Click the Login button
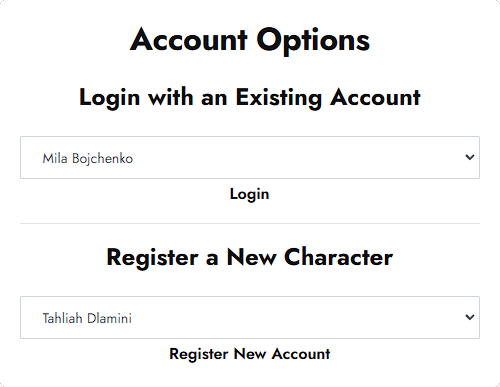Image resolution: width=500 pixels, height=387 pixels. (250, 194)
